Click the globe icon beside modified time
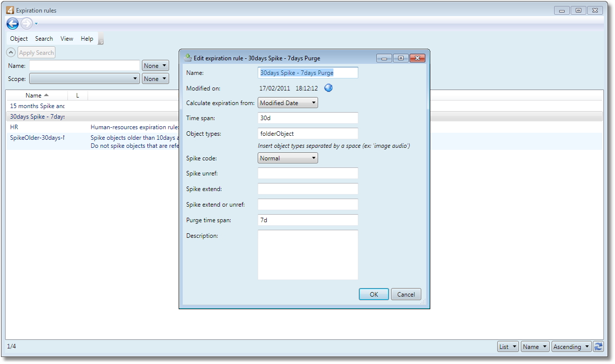 tap(329, 88)
